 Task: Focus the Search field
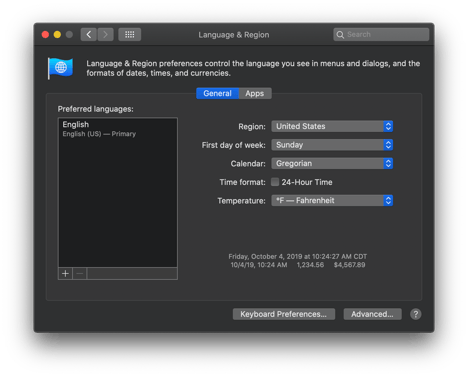click(381, 35)
